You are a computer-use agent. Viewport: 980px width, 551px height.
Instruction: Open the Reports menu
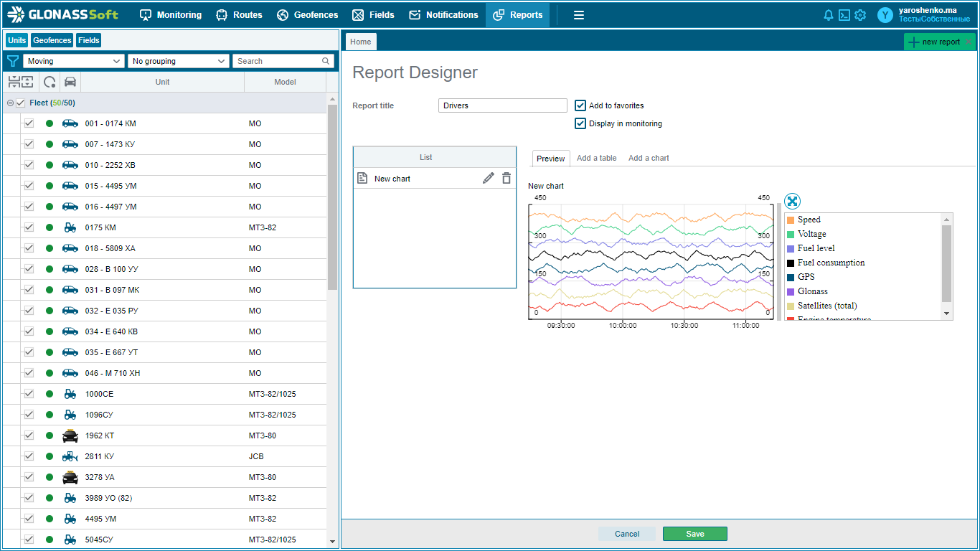[517, 15]
